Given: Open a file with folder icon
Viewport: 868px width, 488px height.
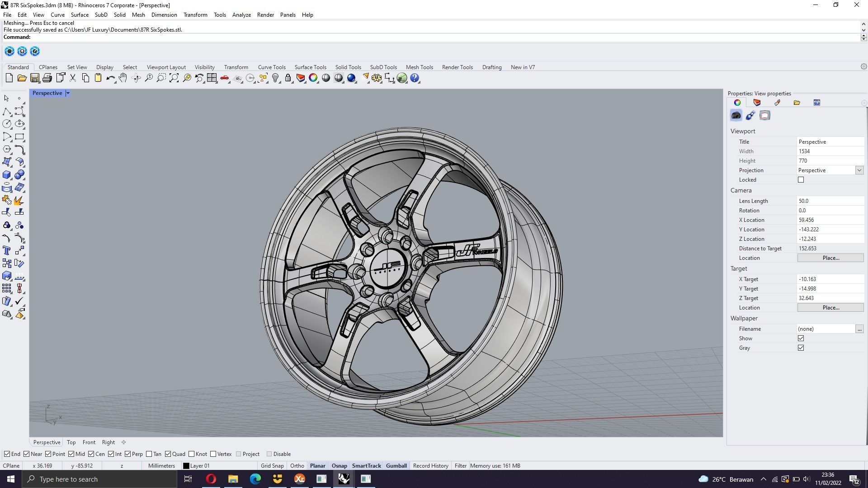Looking at the screenshot, I should point(22,78).
